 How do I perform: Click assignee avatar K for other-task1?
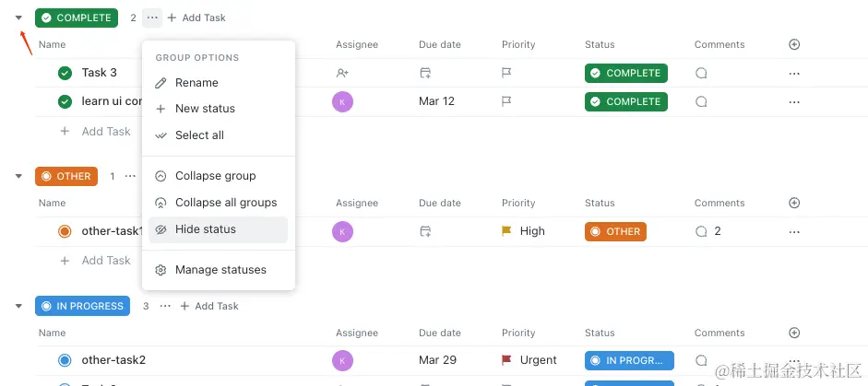coord(342,231)
